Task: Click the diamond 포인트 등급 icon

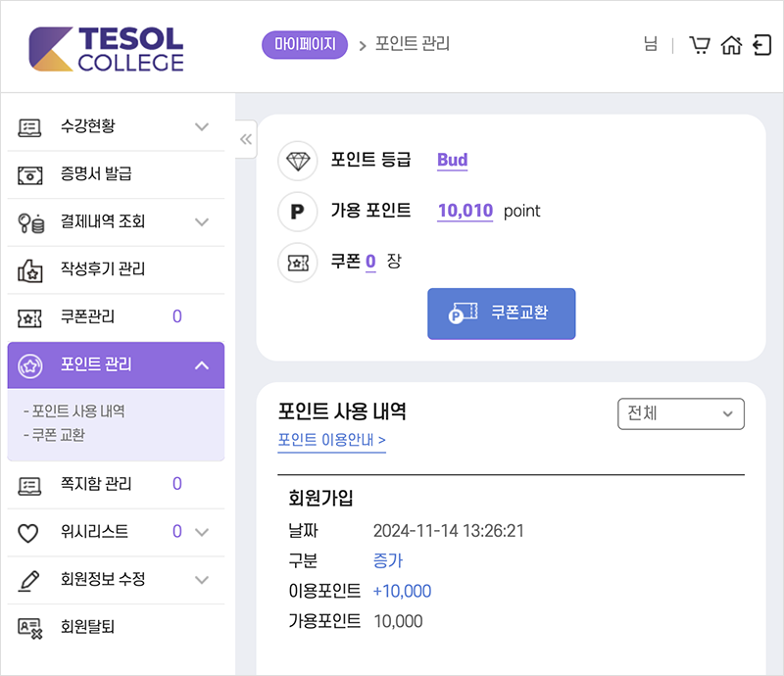Action: (298, 161)
